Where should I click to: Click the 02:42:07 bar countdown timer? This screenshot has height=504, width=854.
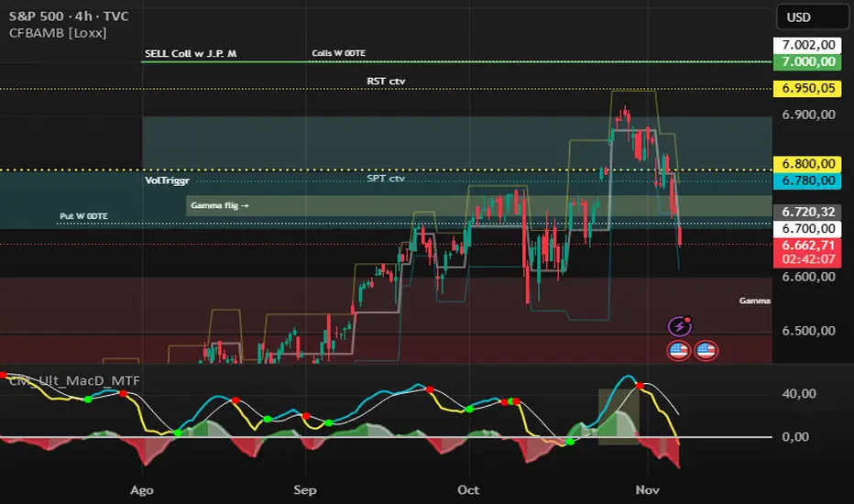point(807,259)
